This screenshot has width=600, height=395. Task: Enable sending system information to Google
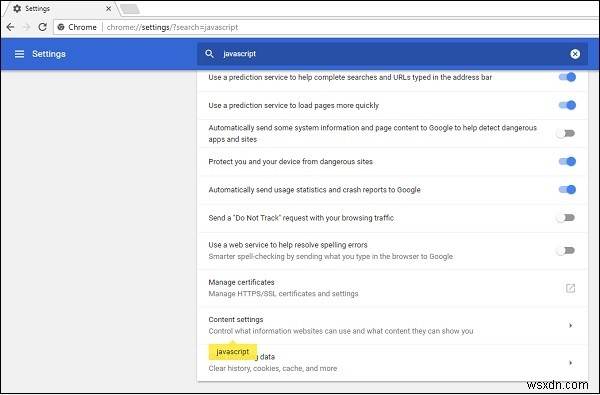pos(566,133)
